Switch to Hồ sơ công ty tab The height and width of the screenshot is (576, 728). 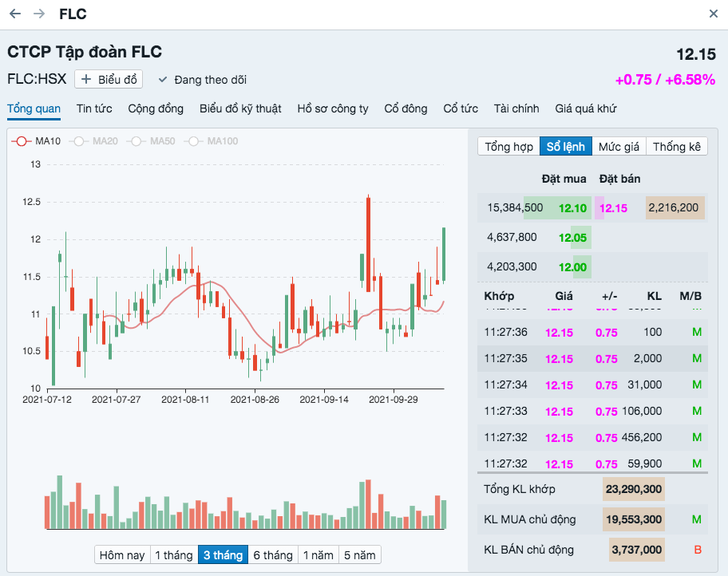(x=333, y=108)
